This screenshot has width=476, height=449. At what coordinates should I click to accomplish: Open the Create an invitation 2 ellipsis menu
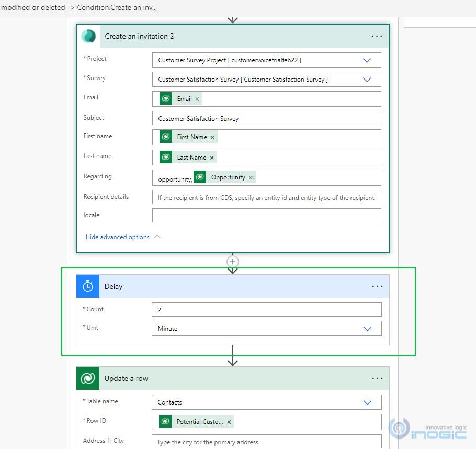(x=377, y=36)
